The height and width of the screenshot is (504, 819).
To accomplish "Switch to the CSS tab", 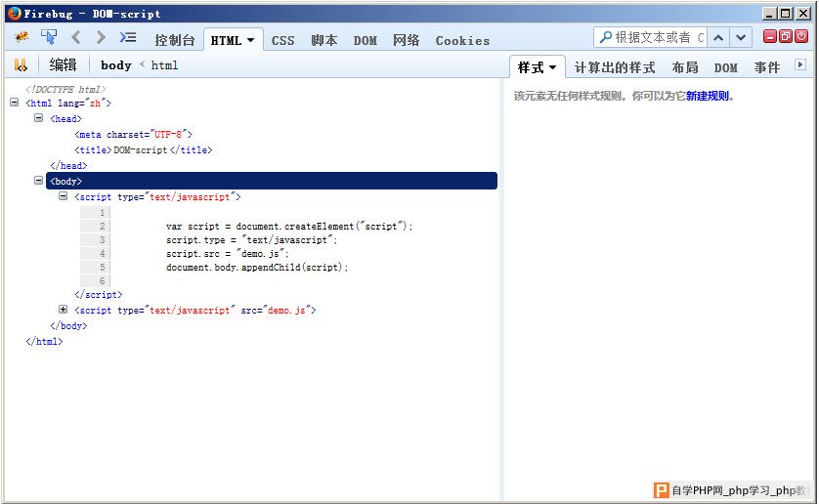I will coord(282,40).
